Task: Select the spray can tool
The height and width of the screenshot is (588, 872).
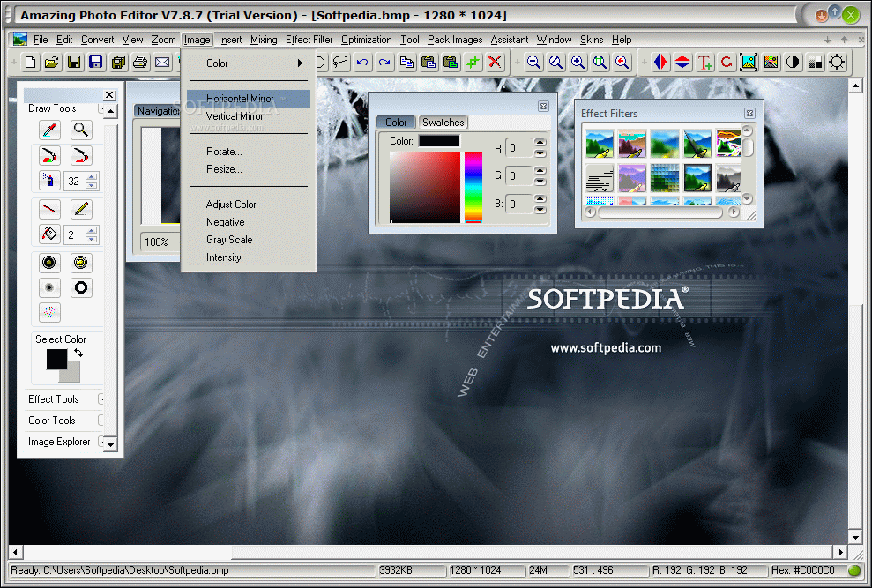Action: pos(49,181)
